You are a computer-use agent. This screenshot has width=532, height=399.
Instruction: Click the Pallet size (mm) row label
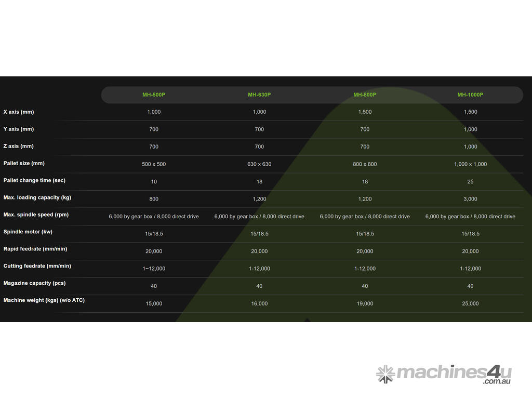[x=24, y=164]
